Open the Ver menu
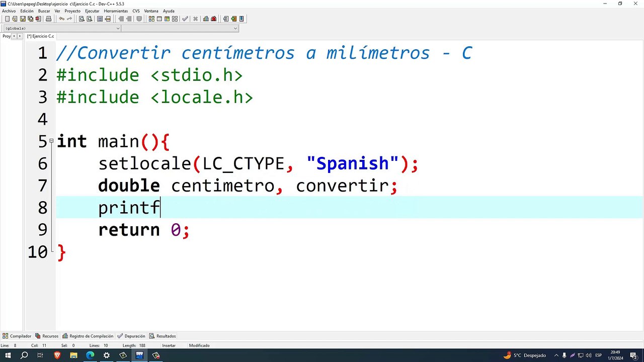 pyautogui.click(x=57, y=11)
